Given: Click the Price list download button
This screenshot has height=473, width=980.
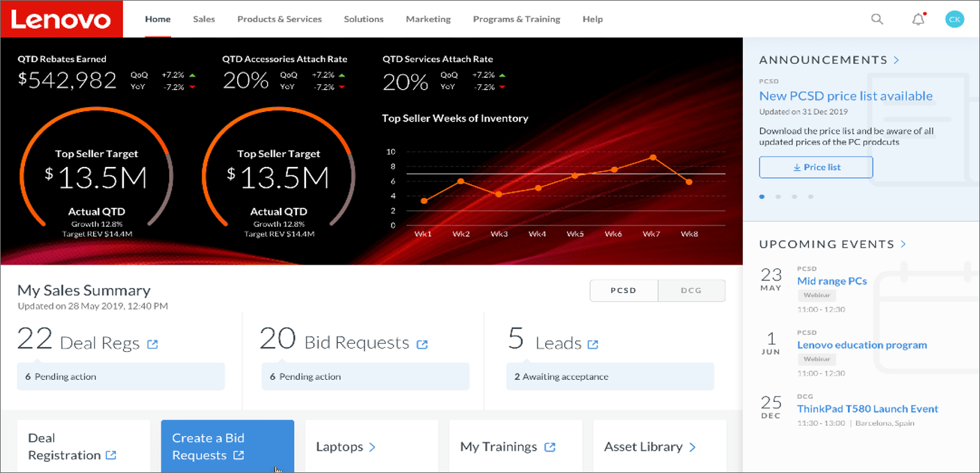Looking at the screenshot, I should (816, 167).
